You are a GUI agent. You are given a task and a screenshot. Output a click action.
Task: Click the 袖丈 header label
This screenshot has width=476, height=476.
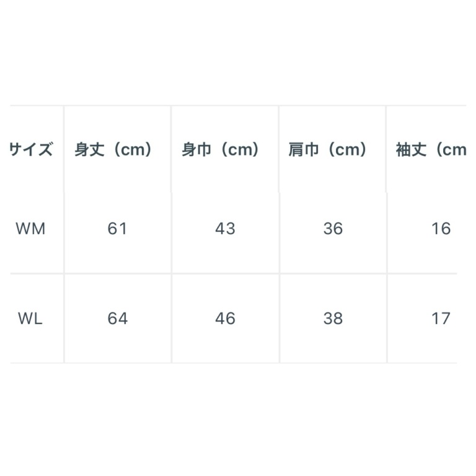(412, 150)
